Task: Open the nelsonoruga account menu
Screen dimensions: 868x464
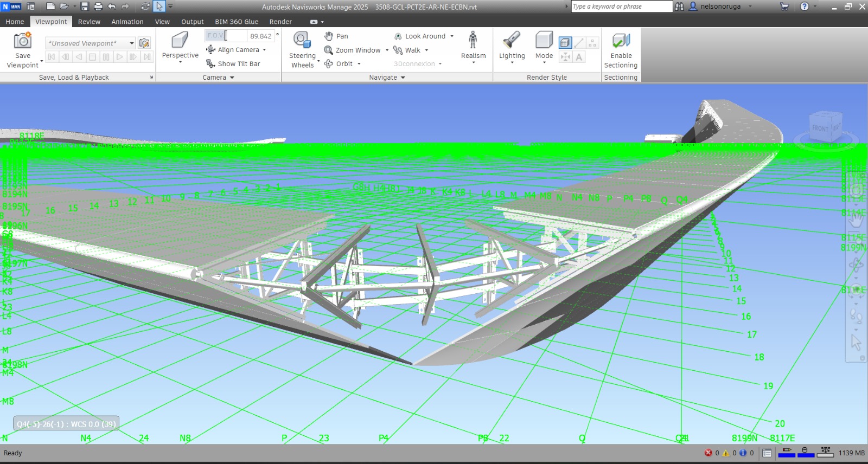Action: click(x=720, y=7)
